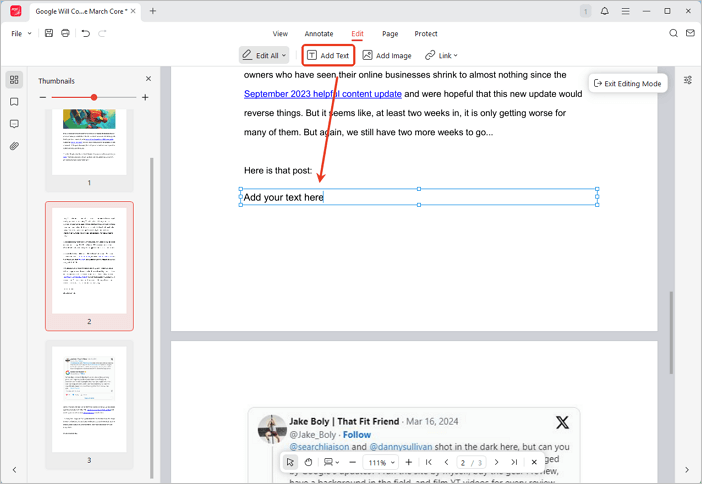Close the floating bottom toolbar
The height and width of the screenshot is (484, 702).
[534, 462]
